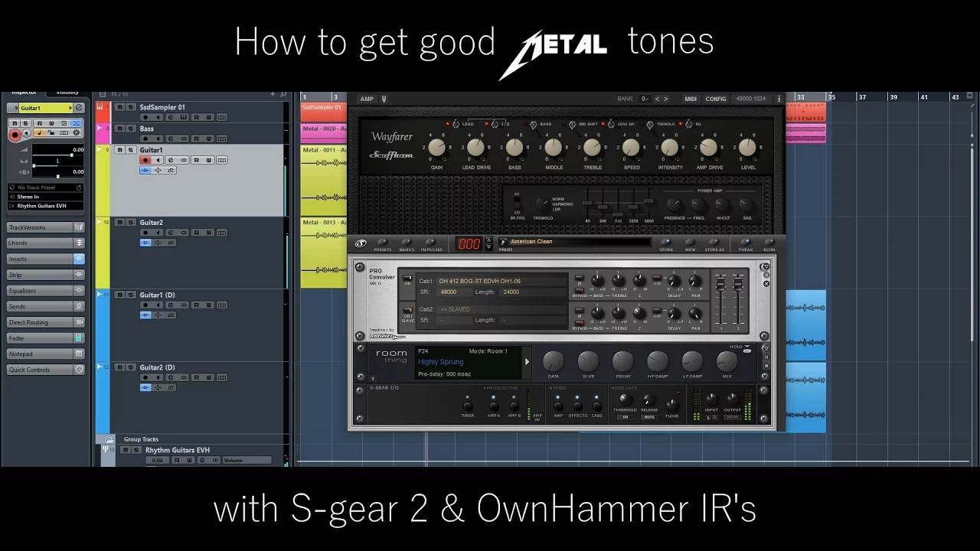Toggle the Cab2 ON/SLAVE switch
The height and width of the screenshot is (551, 980).
pos(407,310)
